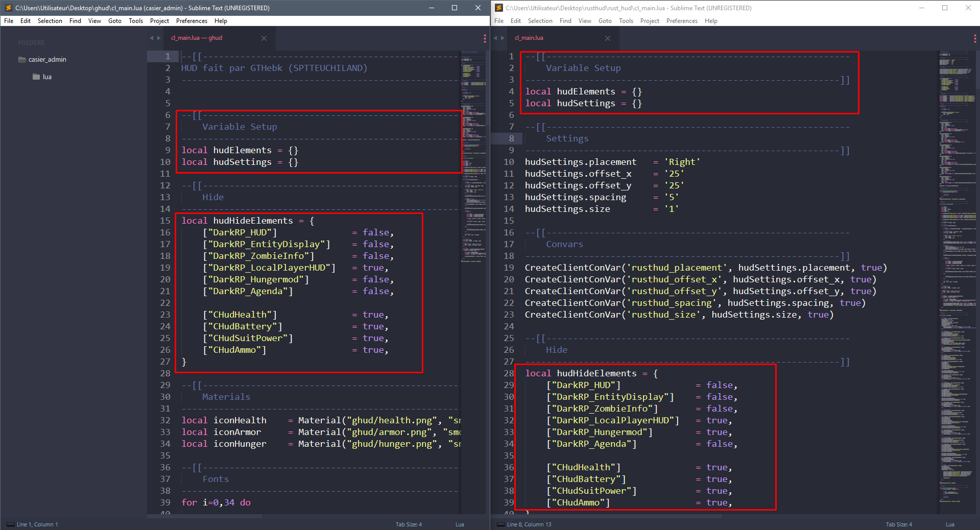Click Tab Size: 4 in right status bar
Viewport: 980px width, 530px height.
899,524
